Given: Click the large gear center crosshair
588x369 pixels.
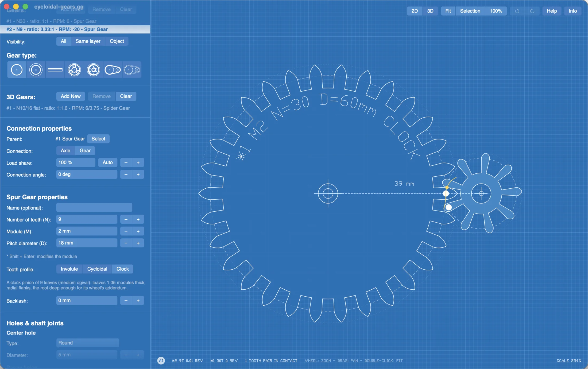Looking at the screenshot, I should coord(328,193).
